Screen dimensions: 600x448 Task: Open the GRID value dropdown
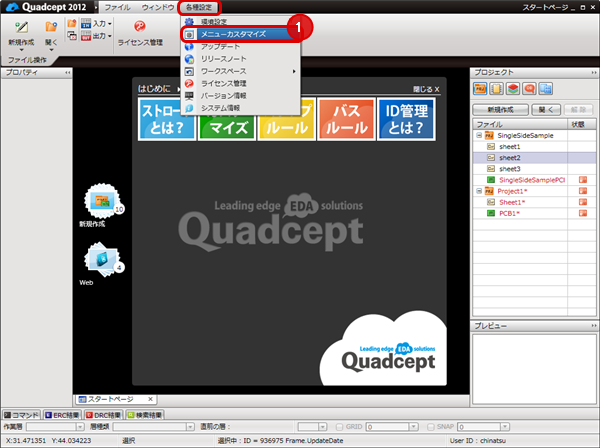point(413,427)
